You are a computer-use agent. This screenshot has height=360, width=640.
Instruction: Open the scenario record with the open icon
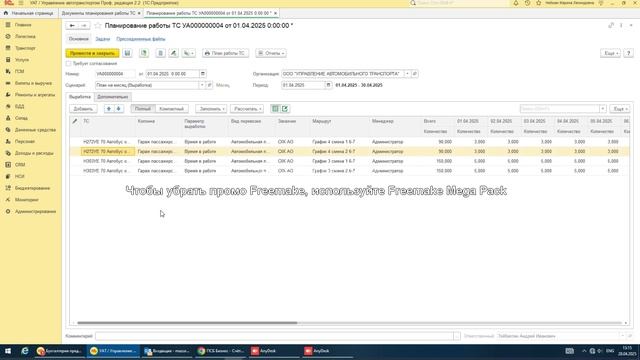click(x=209, y=85)
